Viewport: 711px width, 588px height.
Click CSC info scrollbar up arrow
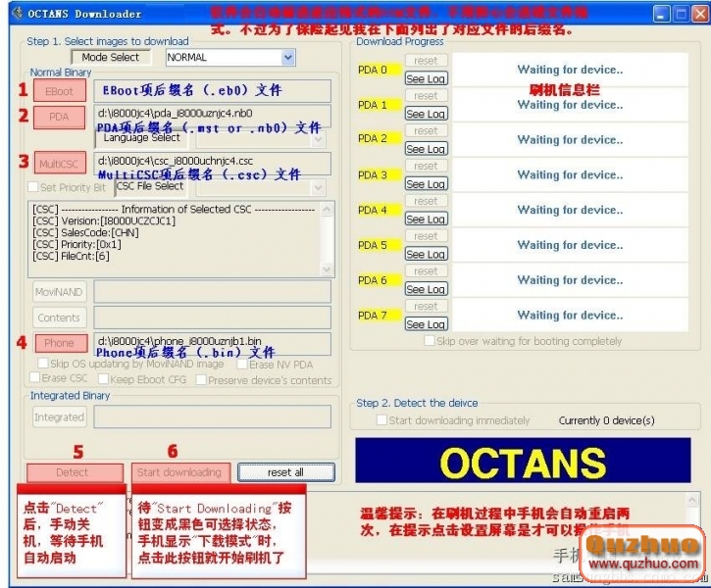click(x=327, y=210)
